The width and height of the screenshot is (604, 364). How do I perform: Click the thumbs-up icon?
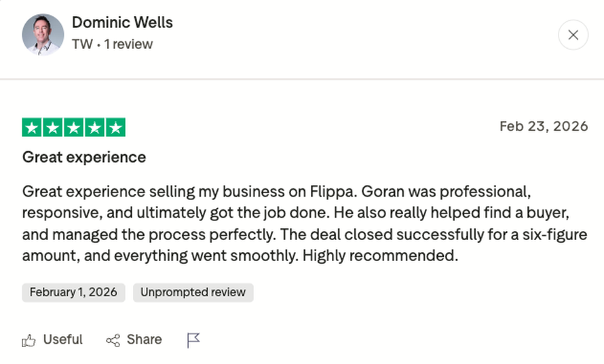(29, 340)
